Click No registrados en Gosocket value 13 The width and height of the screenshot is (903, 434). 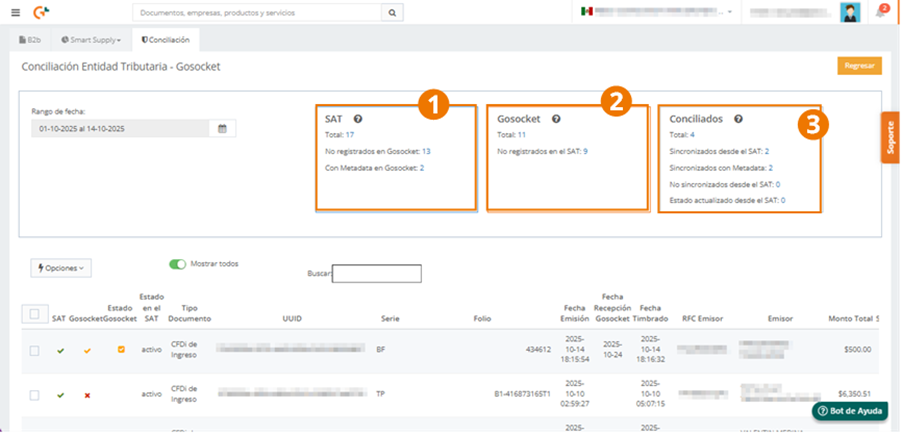426,151
